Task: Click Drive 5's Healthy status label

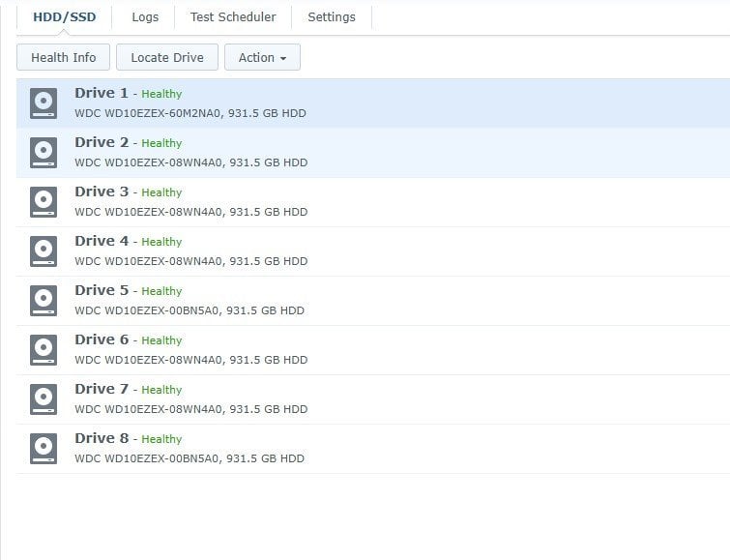Action: point(161,292)
